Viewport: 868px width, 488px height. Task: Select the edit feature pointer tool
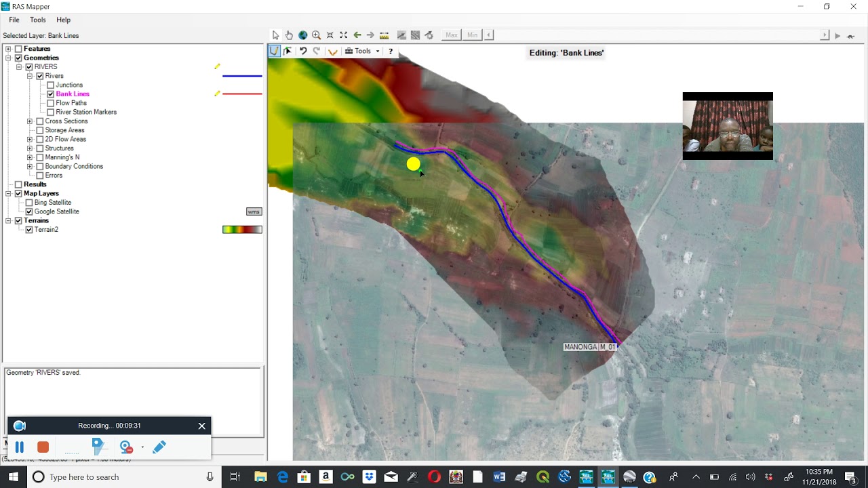[x=288, y=51]
